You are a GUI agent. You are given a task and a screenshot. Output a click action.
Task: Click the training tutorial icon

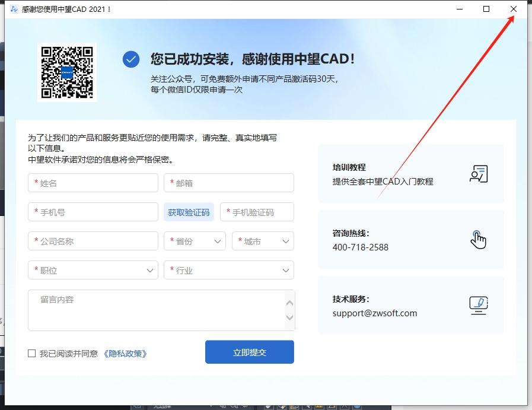(x=478, y=174)
